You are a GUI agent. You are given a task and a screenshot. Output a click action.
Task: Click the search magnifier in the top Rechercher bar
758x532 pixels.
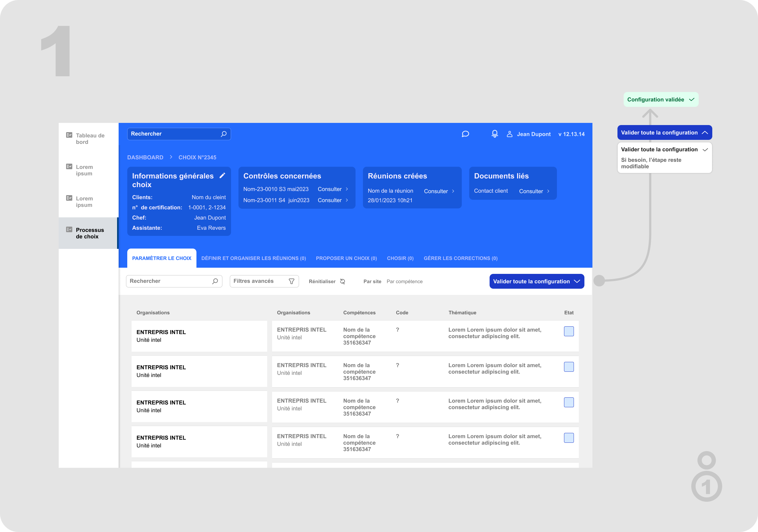[x=224, y=134]
